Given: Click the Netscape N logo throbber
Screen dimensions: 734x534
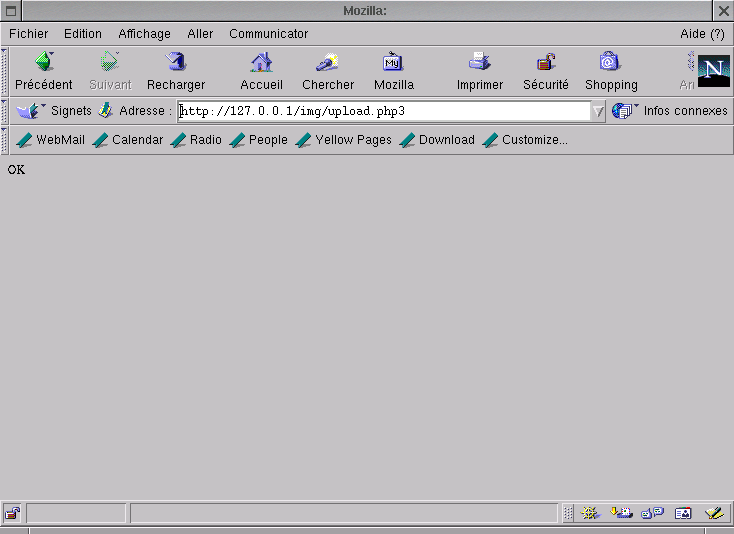Looking at the screenshot, I should pos(713,71).
